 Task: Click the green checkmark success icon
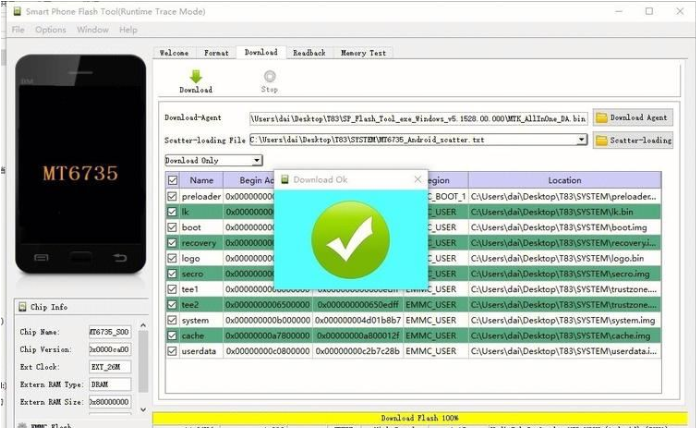(x=351, y=240)
